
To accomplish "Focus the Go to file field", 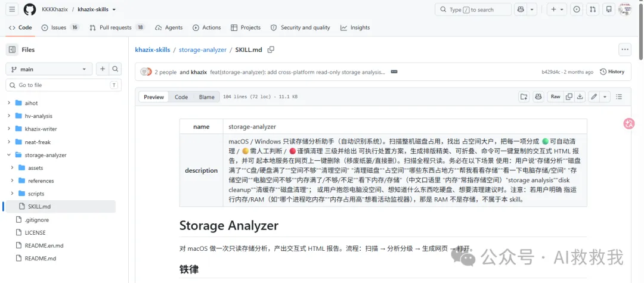I will (x=61, y=85).
